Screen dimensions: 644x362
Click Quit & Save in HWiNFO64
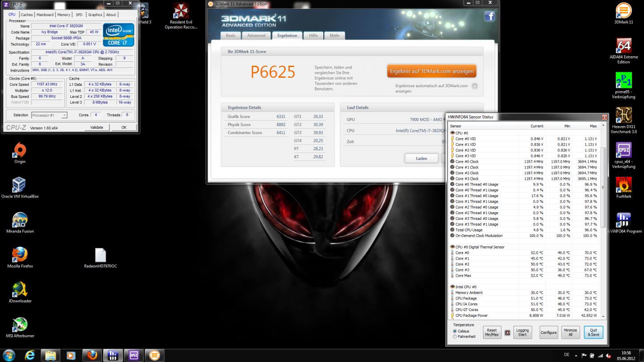click(x=593, y=333)
